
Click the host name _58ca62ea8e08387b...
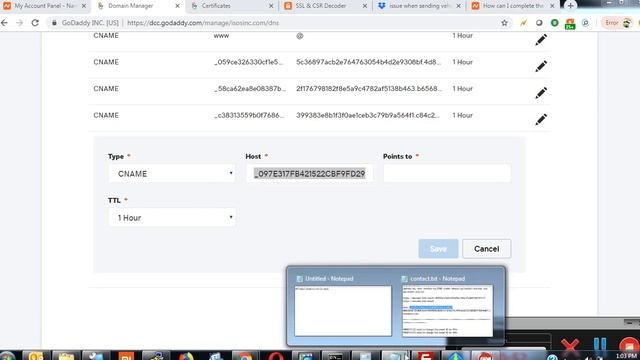(x=250, y=89)
